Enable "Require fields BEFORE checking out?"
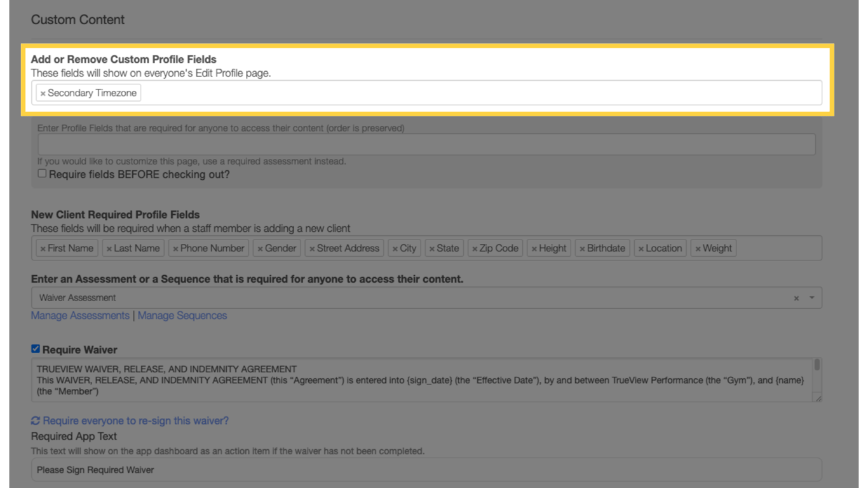The width and height of the screenshot is (868, 488). click(x=42, y=173)
